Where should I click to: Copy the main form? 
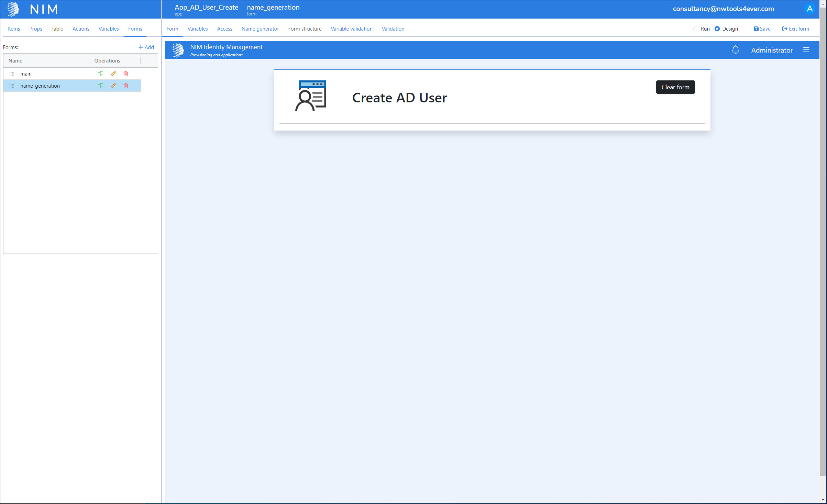pos(100,74)
